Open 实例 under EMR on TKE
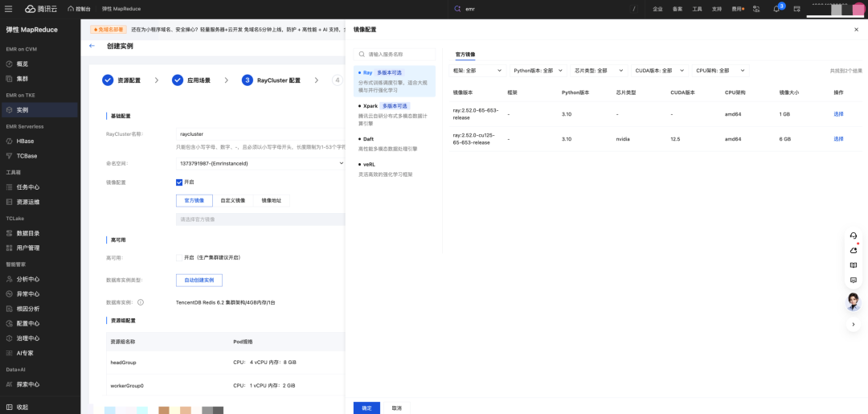 pyautogui.click(x=39, y=110)
